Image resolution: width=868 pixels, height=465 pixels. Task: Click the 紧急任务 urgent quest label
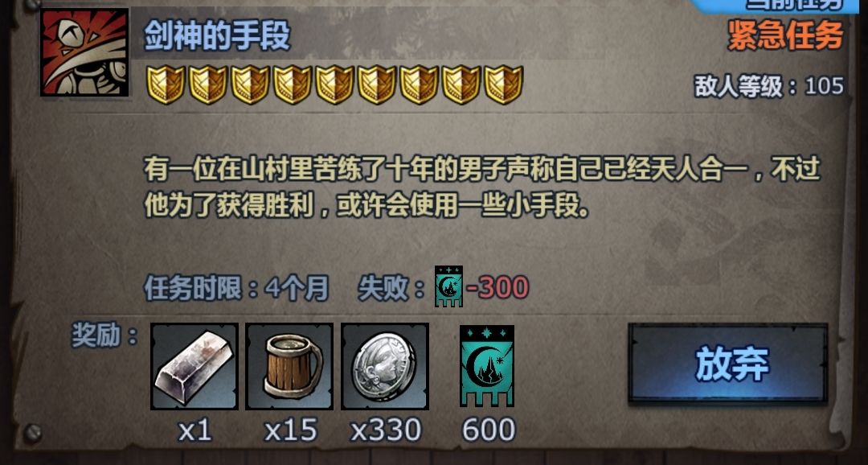click(x=785, y=35)
